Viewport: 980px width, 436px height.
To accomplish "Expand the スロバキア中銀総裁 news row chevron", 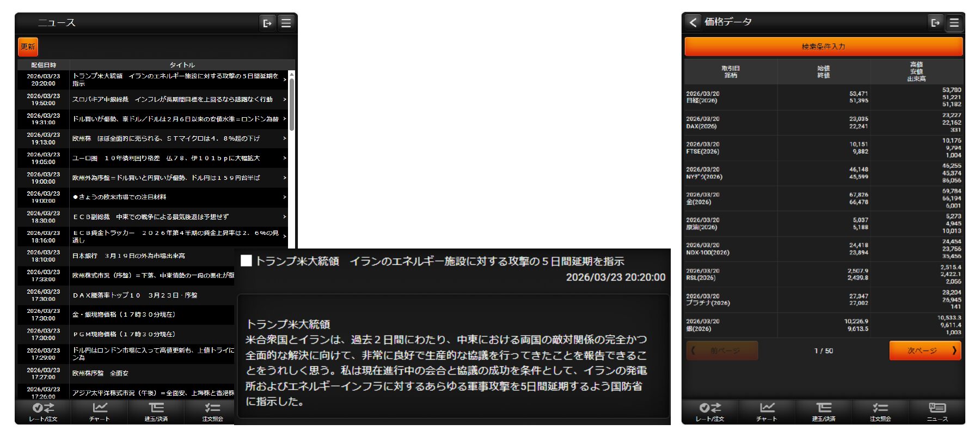I will point(284,99).
